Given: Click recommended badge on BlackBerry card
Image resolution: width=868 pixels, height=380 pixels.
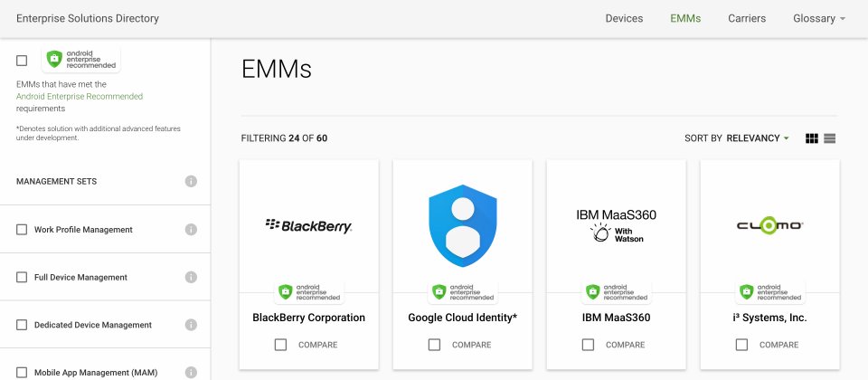Looking at the screenshot, I should tap(309, 292).
